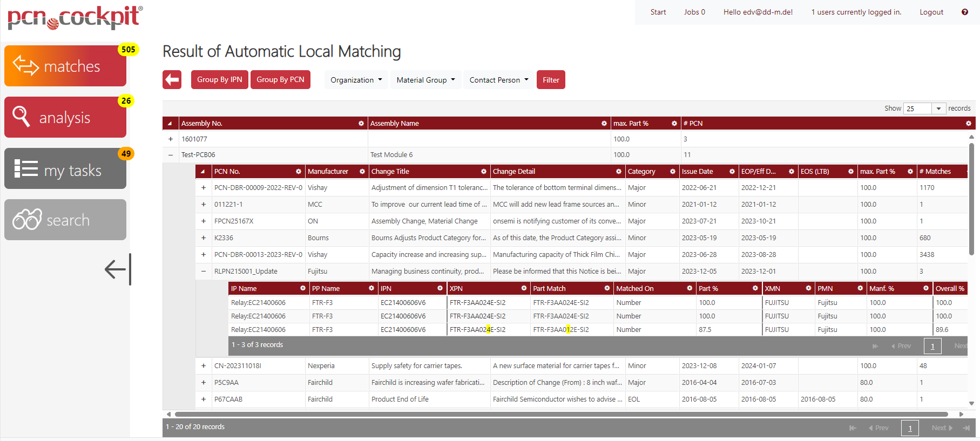Go to first page of outer table
This screenshot has height=441, width=980.
853,428
